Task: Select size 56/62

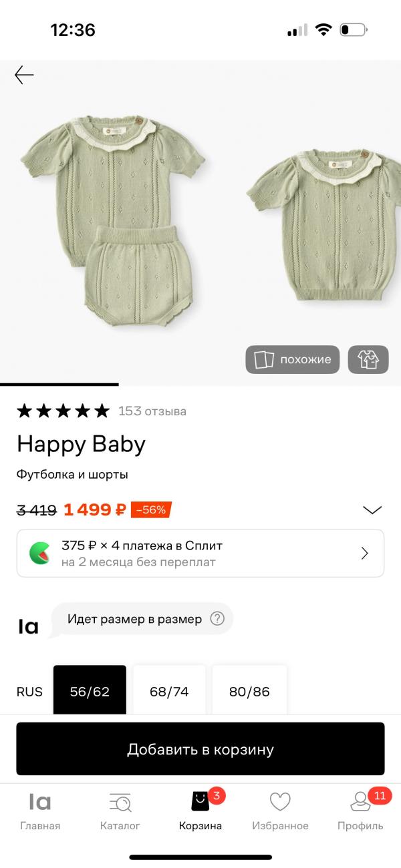Action: 90,691
